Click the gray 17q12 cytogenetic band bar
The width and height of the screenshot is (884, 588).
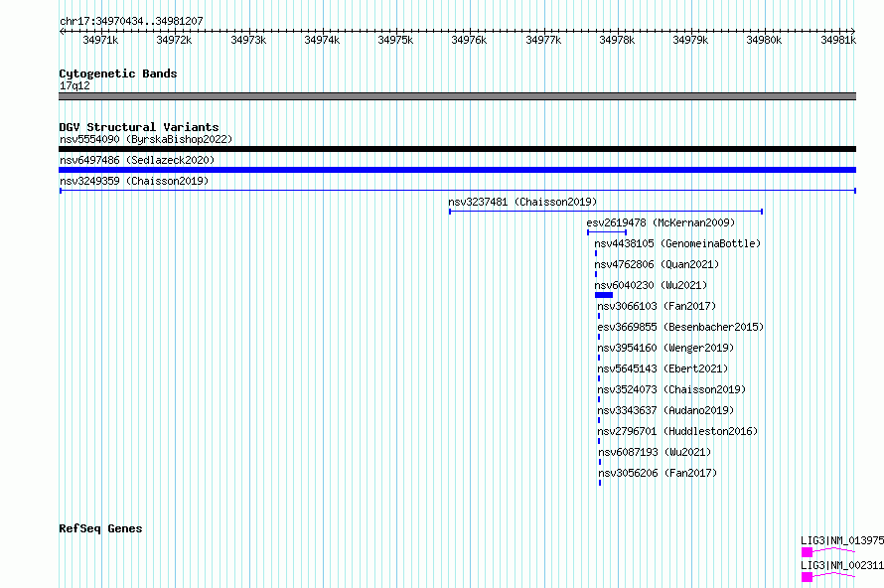pyautogui.click(x=457, y=96)
